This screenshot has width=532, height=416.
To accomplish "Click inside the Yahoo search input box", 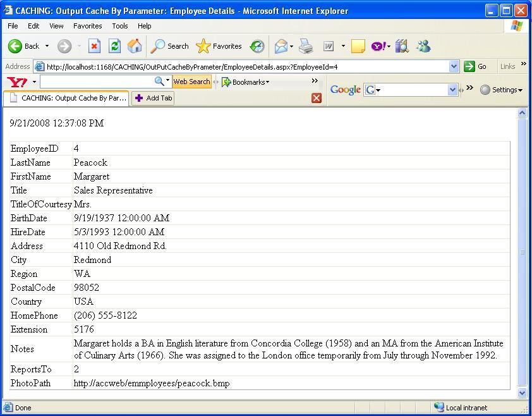I will [x=97, y=82].
